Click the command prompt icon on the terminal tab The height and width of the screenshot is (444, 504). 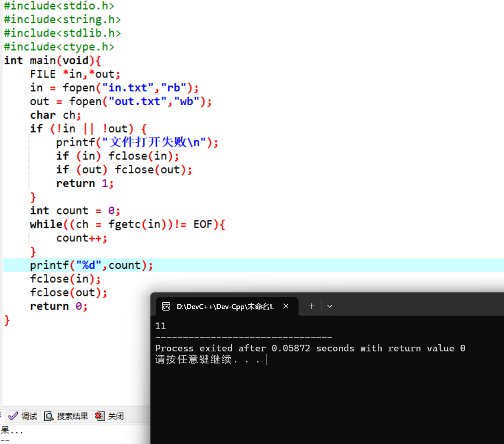point(166,306)
